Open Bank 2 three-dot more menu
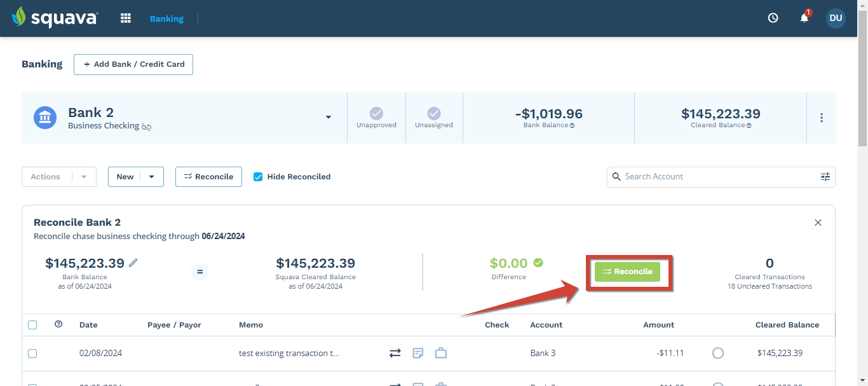868x386 pixels. click(x=822, y=118)
